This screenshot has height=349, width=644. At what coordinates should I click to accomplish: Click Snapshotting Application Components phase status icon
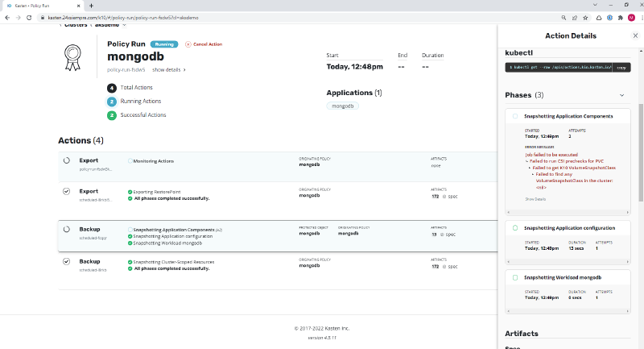(x=515, y=116)
